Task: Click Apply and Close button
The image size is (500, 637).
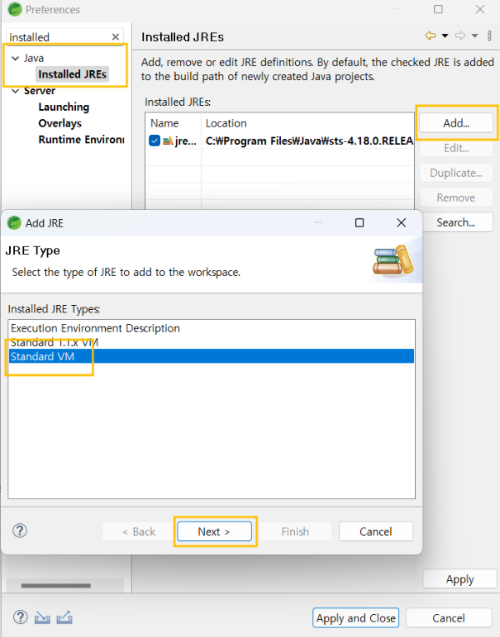Action: point(355,618)
